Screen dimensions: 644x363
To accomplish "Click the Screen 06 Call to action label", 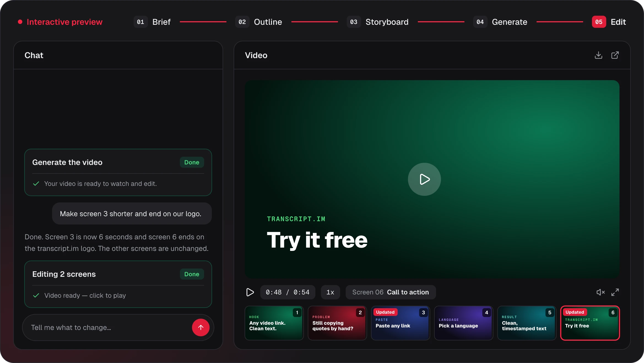I will 391,292.
